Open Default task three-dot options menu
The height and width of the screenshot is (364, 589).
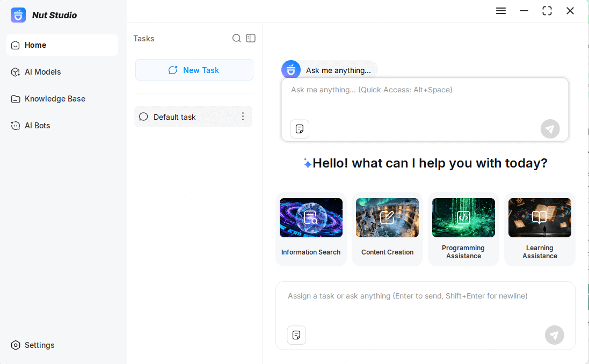click(243, 117)
